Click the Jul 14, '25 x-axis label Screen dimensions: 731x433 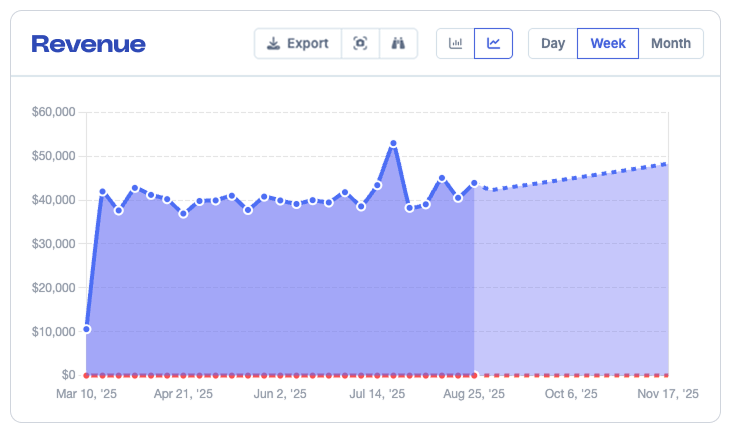click(377, 395)
